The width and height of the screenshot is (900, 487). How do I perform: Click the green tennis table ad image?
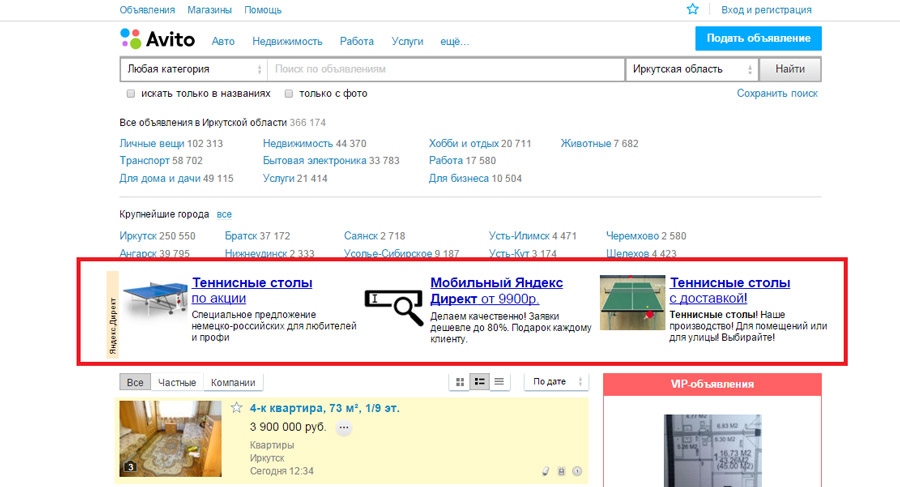click(632, 303)
